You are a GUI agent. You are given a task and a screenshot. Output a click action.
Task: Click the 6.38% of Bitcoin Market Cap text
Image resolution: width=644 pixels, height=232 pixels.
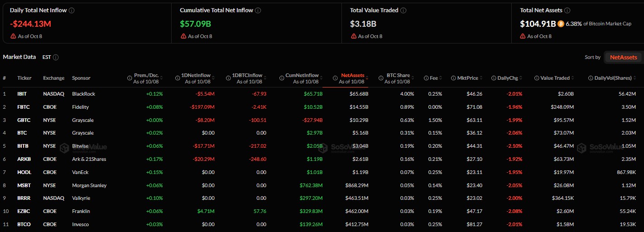click(x=599, y=24)
